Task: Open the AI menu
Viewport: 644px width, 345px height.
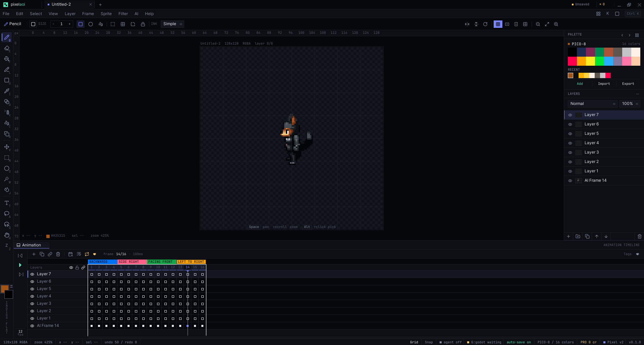Action: tap(136, 14)
